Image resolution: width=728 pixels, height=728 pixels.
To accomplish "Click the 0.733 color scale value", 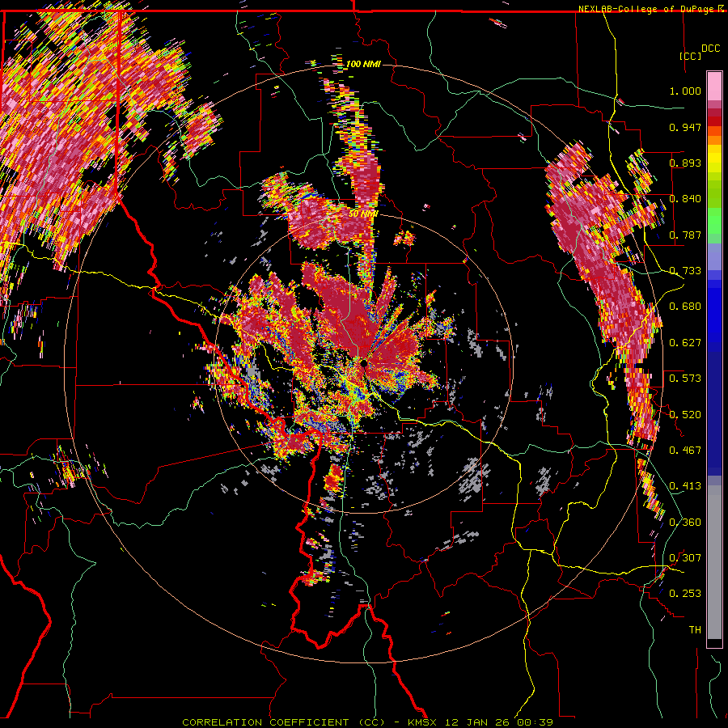I will click(x=685, y=271).
